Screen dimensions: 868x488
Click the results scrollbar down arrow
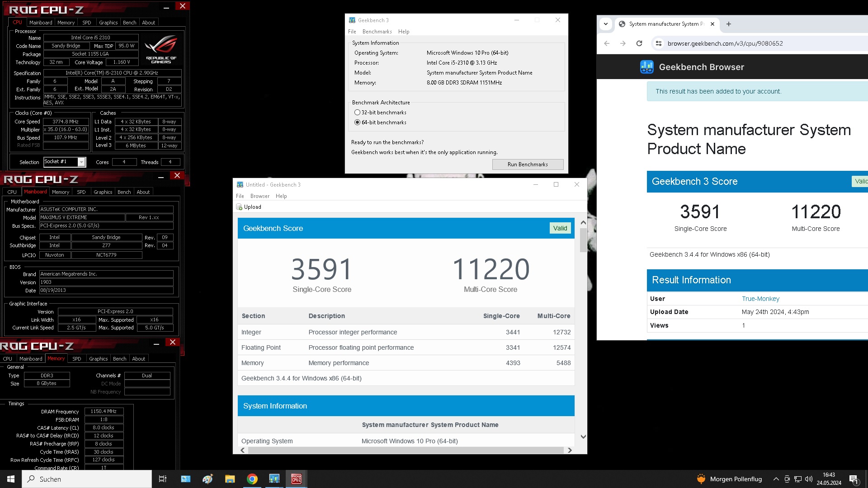click(x=583, y=436)
